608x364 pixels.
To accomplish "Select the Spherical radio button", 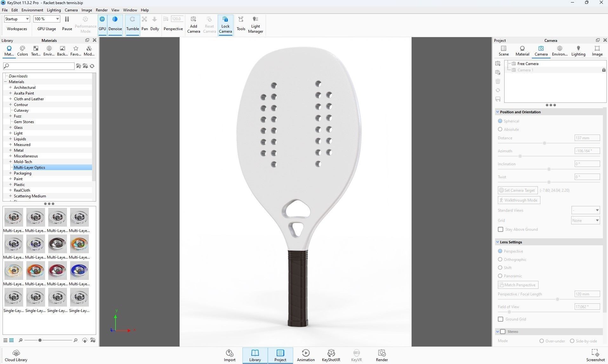I will click(500, 121).
